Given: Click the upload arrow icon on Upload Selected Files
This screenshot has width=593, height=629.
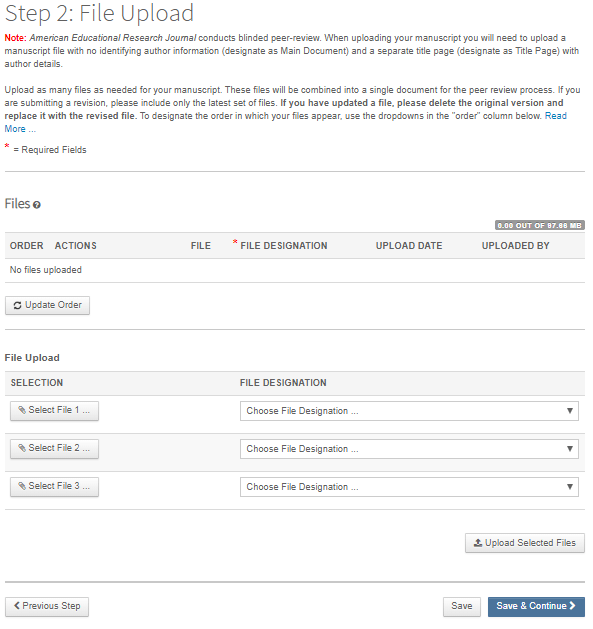Looking at the screenshot, I should pyautogui.click(x=477, y=543).
